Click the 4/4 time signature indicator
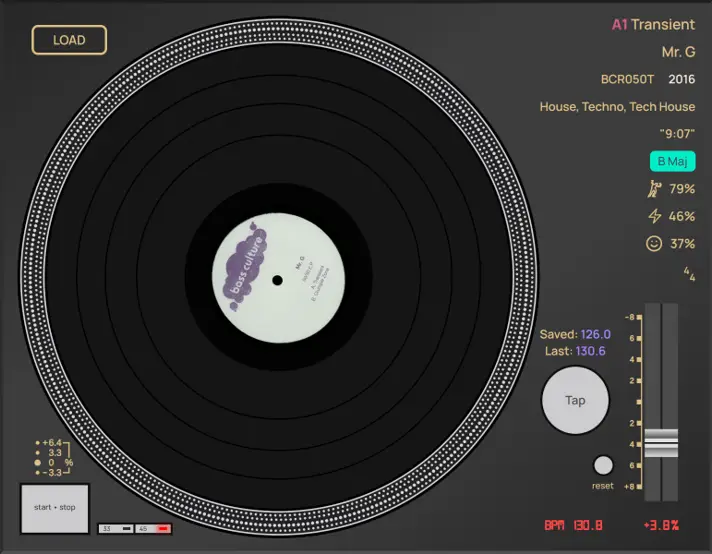 (x=688, y=272)
